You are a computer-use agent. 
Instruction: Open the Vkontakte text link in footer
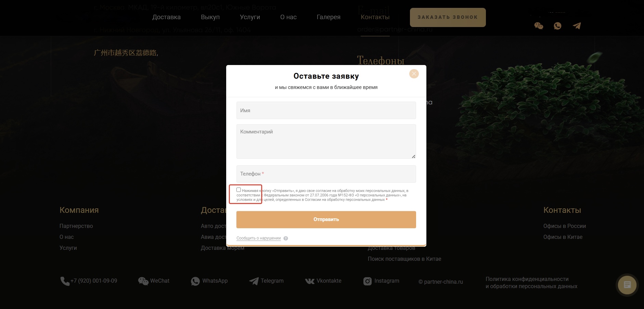pos(329,281)
